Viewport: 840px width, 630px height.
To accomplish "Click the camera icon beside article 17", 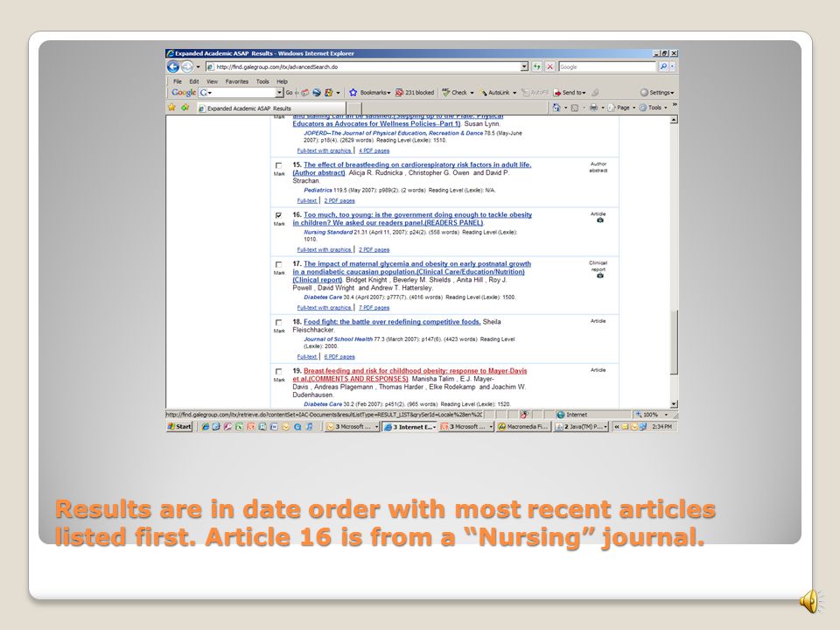I will click(600, 276).
